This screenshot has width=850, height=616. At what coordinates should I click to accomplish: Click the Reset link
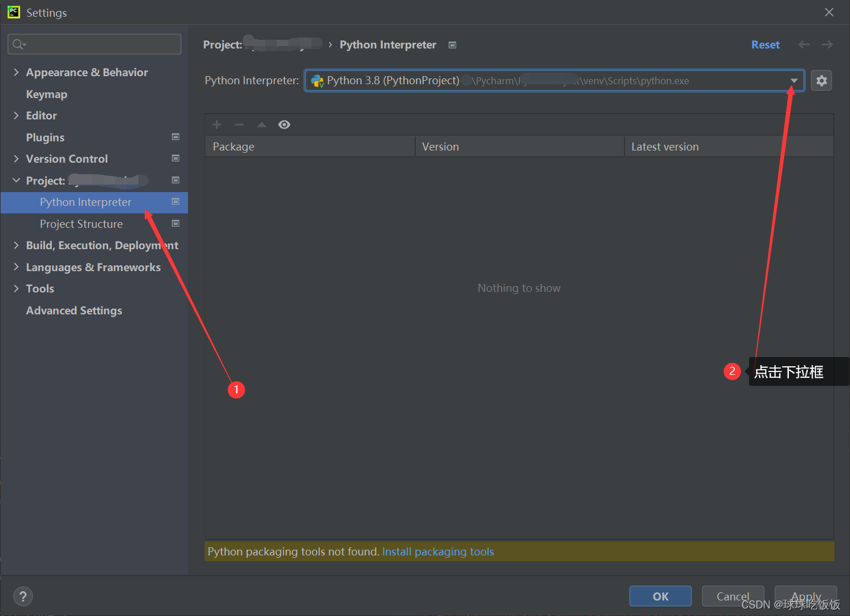coord(765,44)
